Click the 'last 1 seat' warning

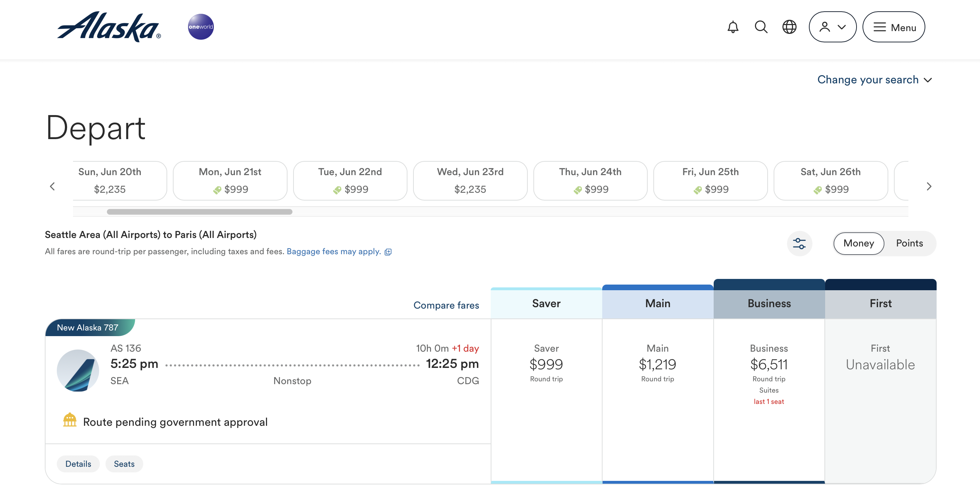pyautogui.click(x=769, y=401)
